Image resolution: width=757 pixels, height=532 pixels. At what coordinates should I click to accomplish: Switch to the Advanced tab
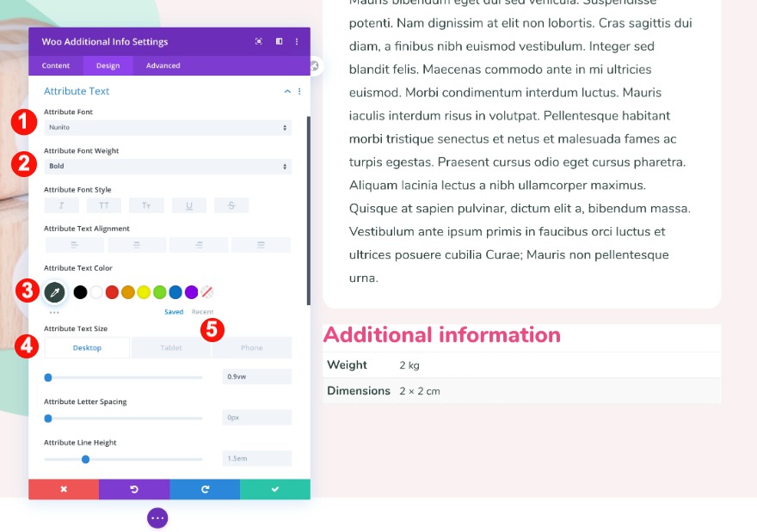(163, 65)
